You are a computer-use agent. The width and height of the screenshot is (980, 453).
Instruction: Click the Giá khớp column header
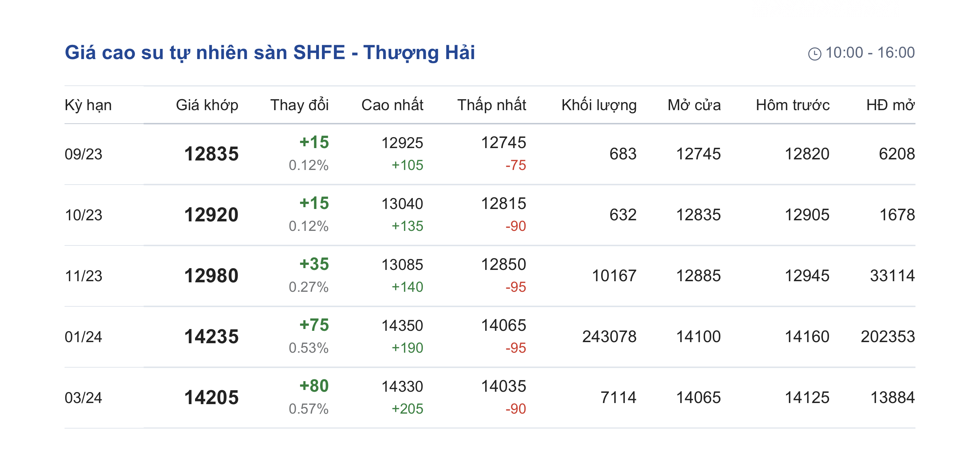tap(207, 105)
